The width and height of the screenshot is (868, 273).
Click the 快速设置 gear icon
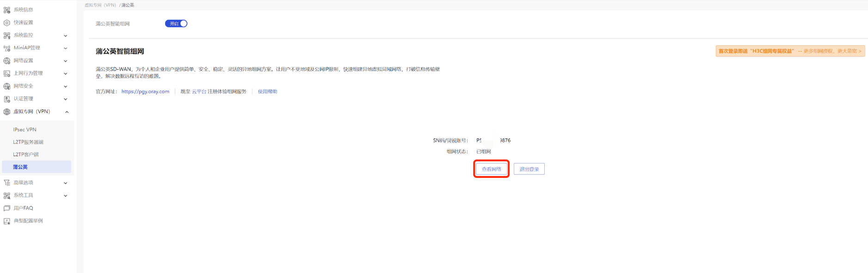click(7, 23)
